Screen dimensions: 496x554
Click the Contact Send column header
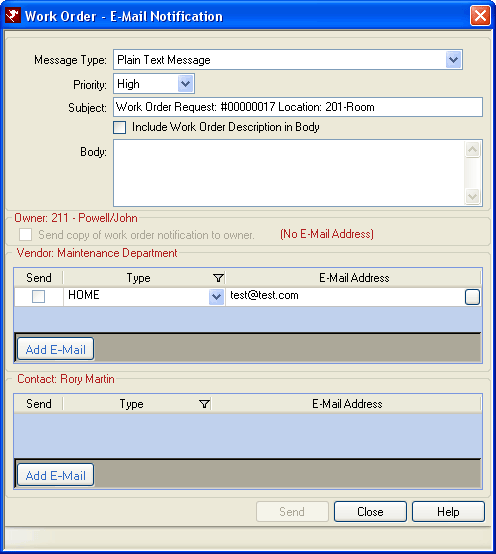(39, 404)
